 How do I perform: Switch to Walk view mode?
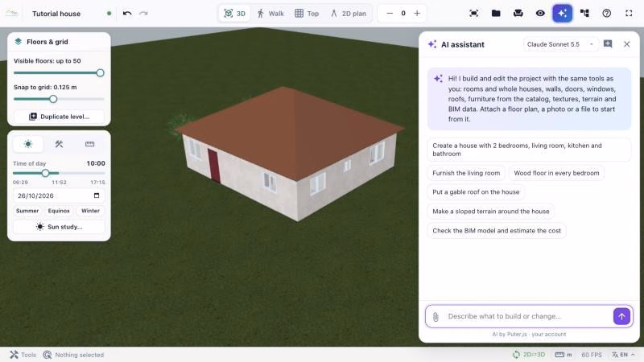(x=270, y=14)
